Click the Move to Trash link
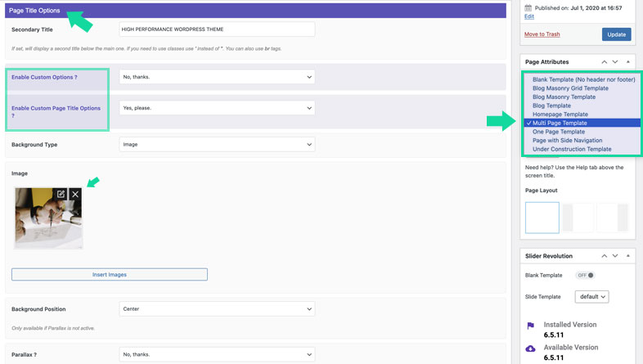 [x=542, y=34]
